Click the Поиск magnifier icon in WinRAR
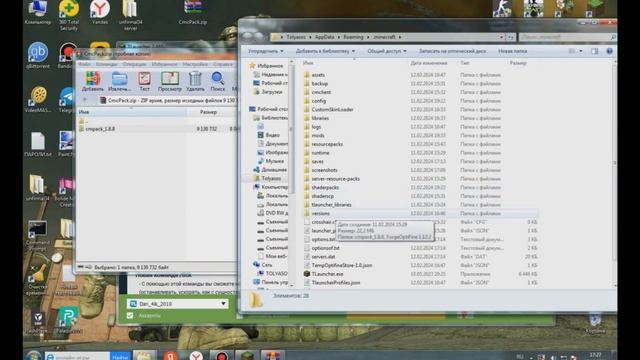Screen dimensions: 640x360 tap(218, 81)
